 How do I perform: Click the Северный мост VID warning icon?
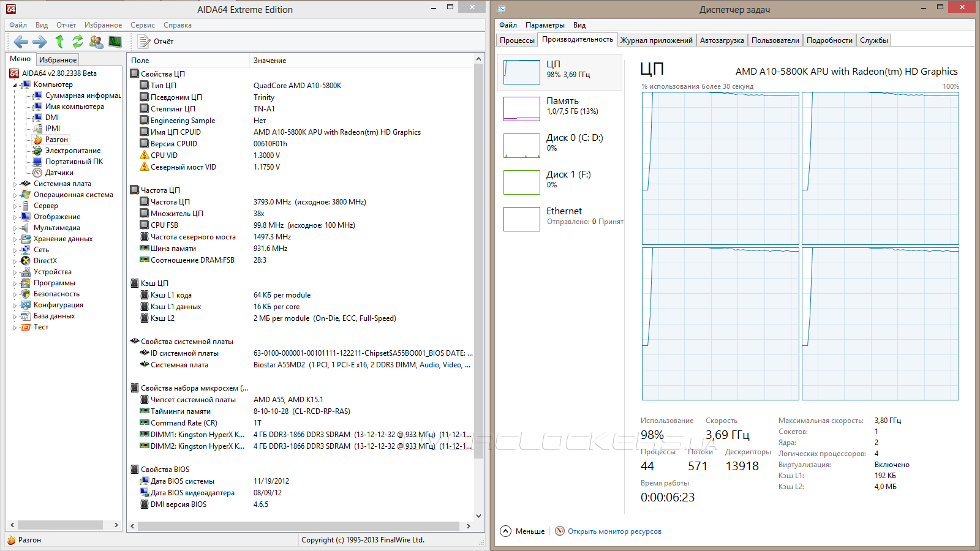coord(145,167)
